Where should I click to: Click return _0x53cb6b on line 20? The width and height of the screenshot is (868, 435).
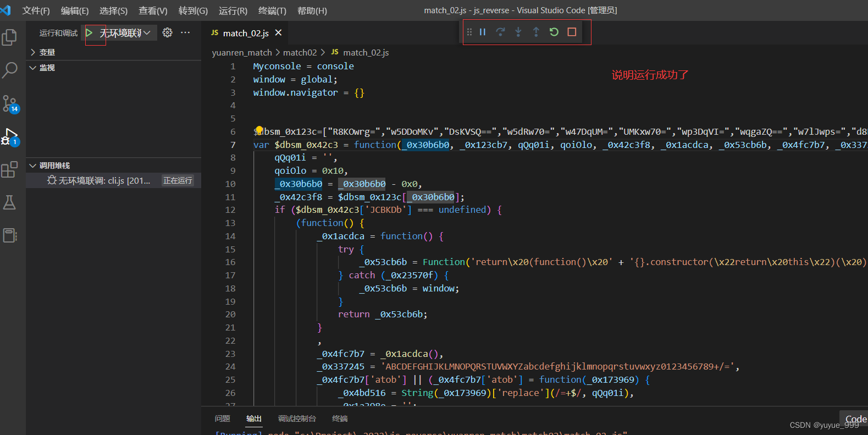[383, 314]
